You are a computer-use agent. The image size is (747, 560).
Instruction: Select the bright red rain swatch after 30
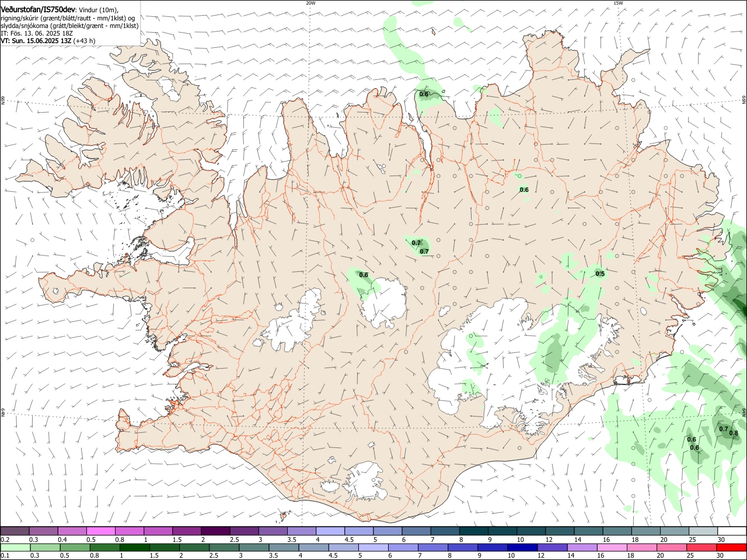(732, 547)
